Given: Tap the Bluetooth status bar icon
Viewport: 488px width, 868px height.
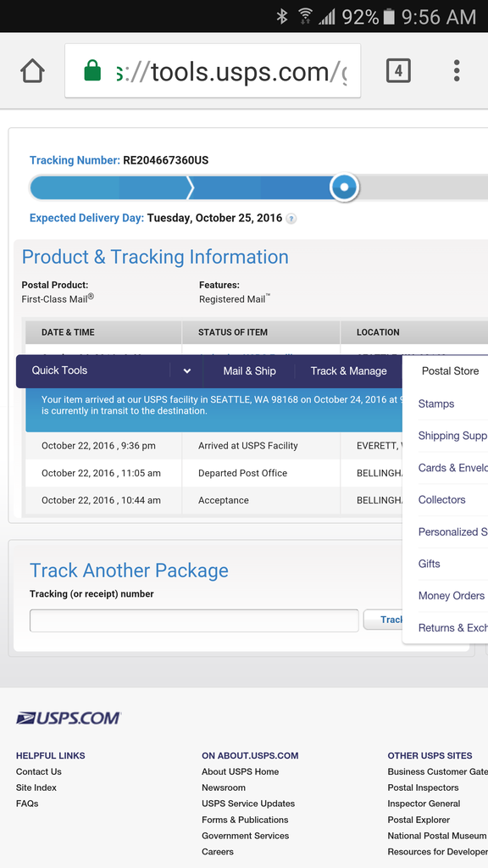Looking at the screenshot, I should 282,17.
